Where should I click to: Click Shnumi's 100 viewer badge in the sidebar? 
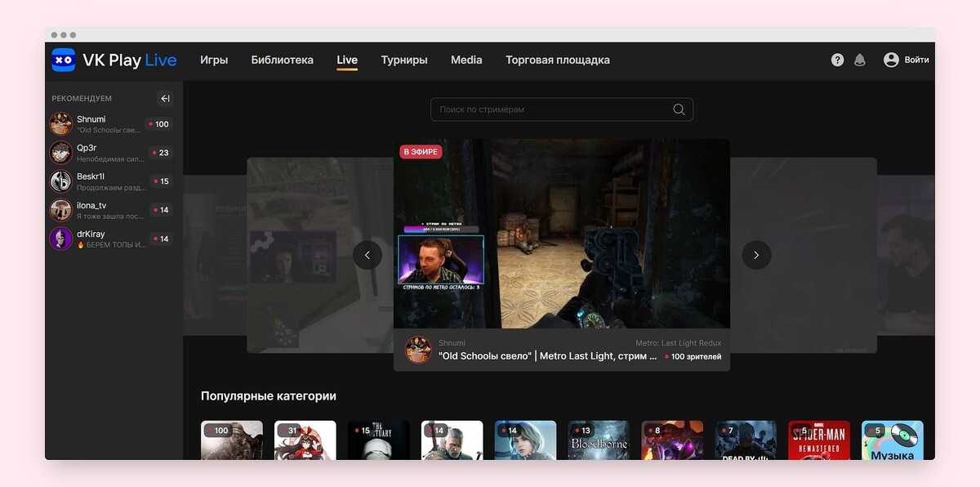[158, 124]
